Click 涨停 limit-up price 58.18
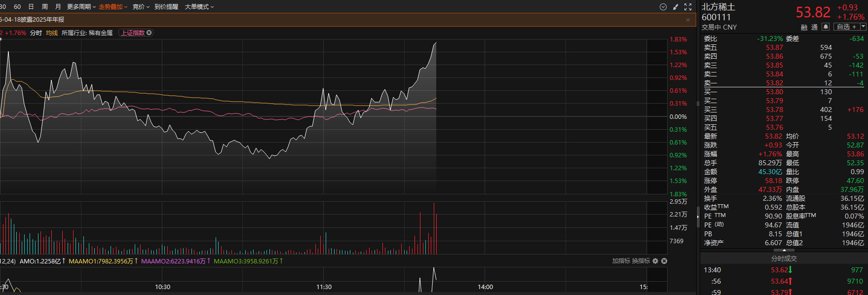 point(774,181)
